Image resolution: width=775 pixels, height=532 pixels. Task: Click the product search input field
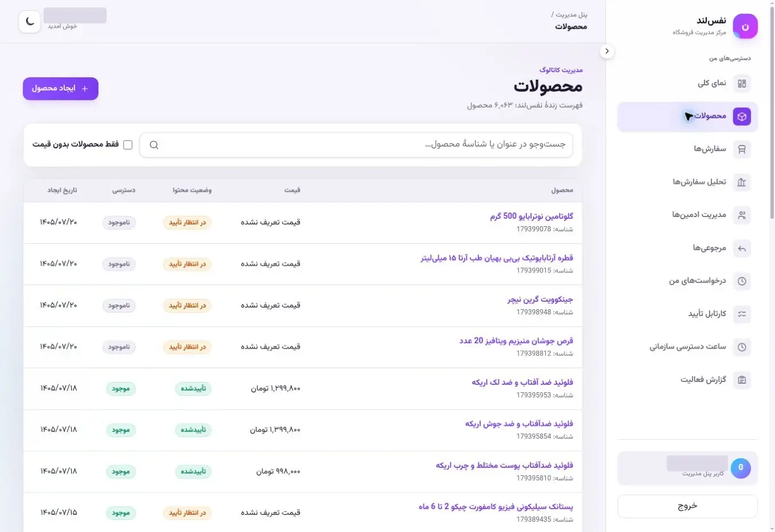tap(356, 145)
